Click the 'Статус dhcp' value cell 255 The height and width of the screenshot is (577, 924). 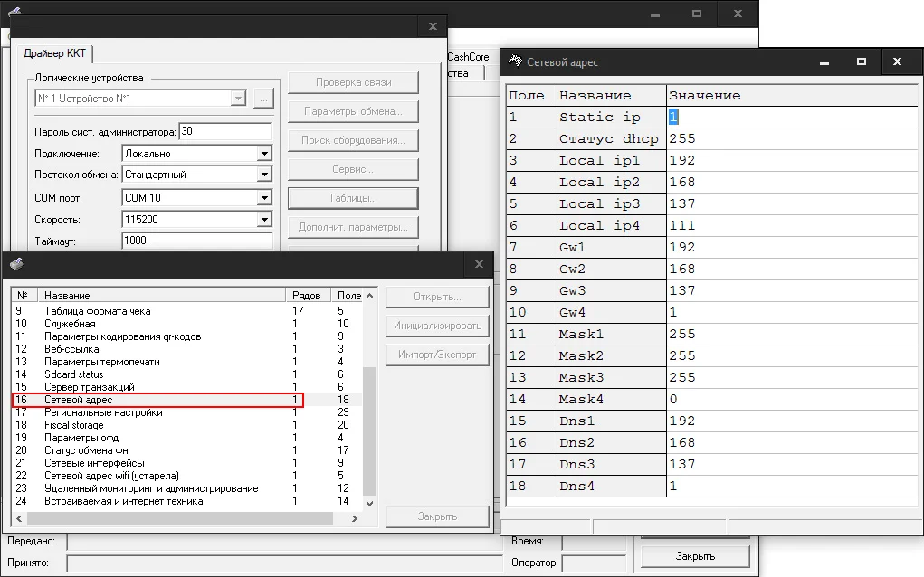792,139
